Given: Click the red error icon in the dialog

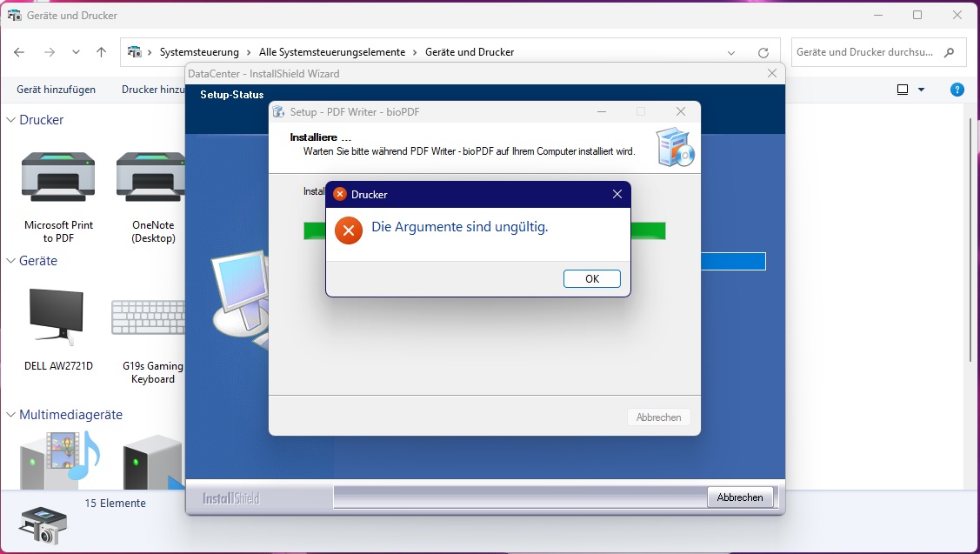Looking at the screenshot, I should (x=348, y=230).
